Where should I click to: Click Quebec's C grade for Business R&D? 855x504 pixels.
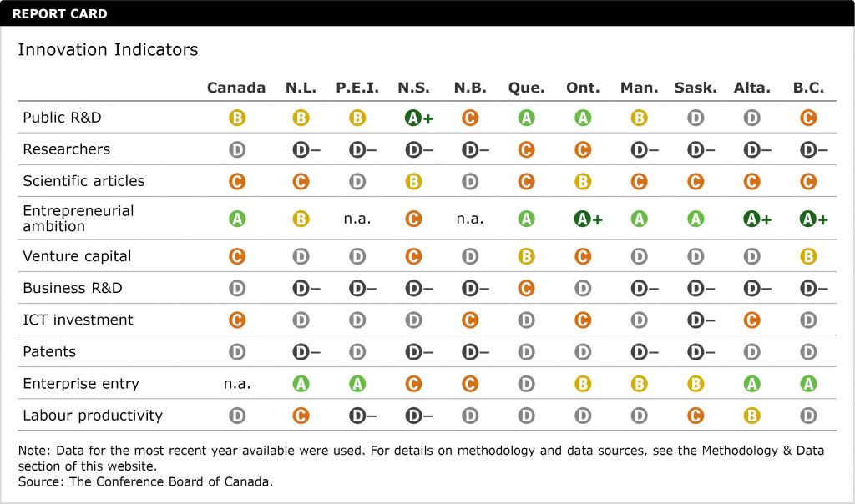[x=526, y=289]
